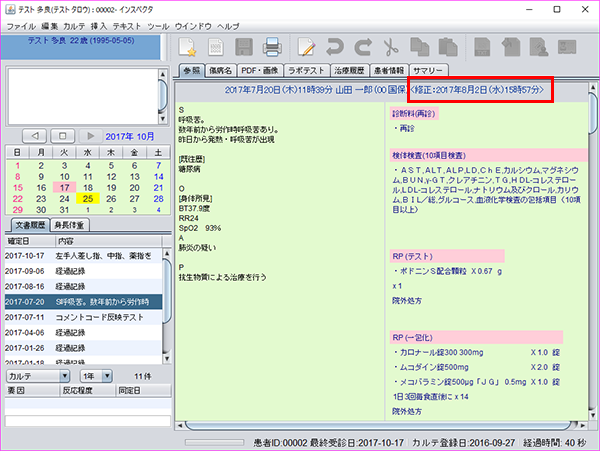The width and height of the screenshot is (600, 451).
Task: Click the new karte document icon
Action: [188, 45]
